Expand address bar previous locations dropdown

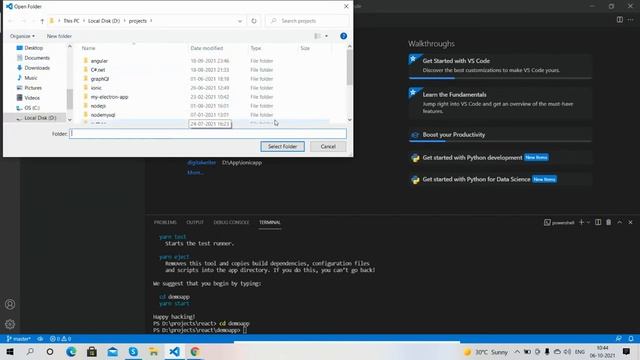coord(240,21)
